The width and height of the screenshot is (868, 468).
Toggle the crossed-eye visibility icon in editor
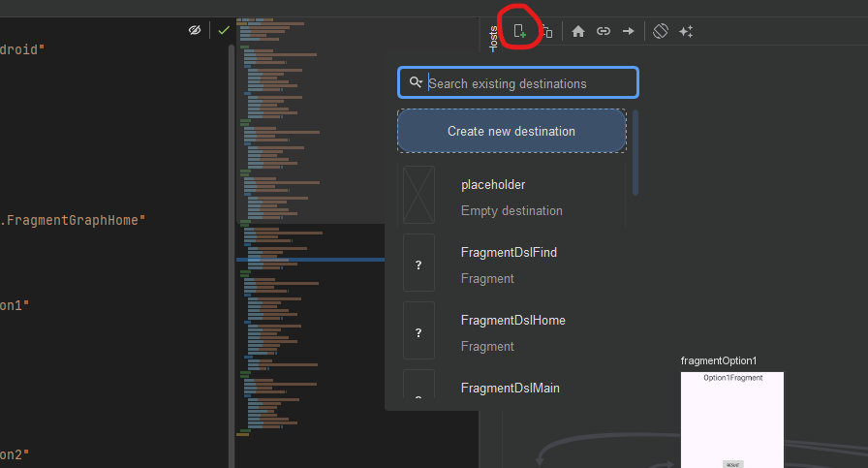pos(195,30)
